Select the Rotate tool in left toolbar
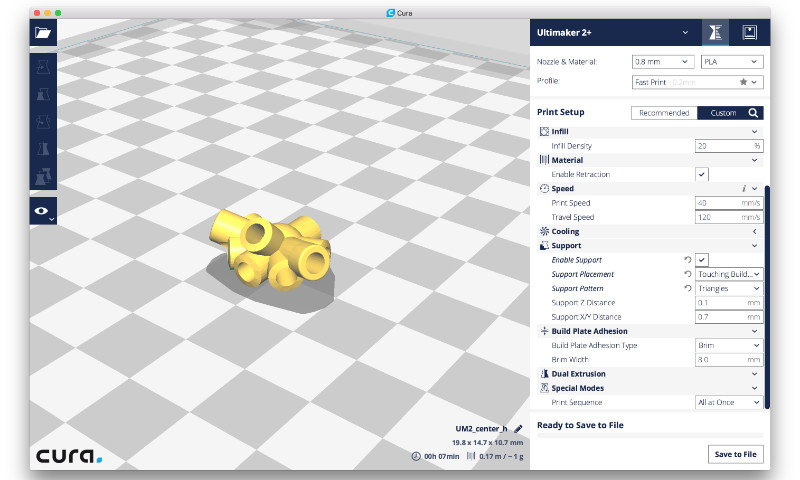This screenshot has height=480, width=800. pyautogui.click(x=43, y=122)
